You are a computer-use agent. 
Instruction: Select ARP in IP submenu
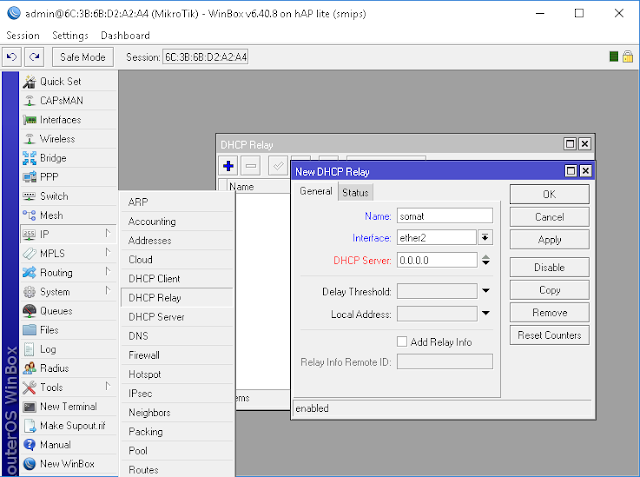[x=177, y=202]
